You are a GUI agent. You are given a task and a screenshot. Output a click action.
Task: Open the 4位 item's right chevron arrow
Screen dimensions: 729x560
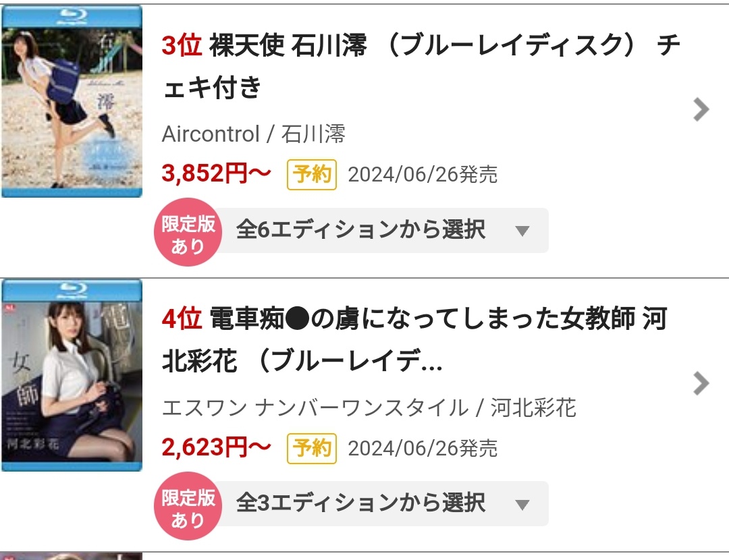click(701, 383)
